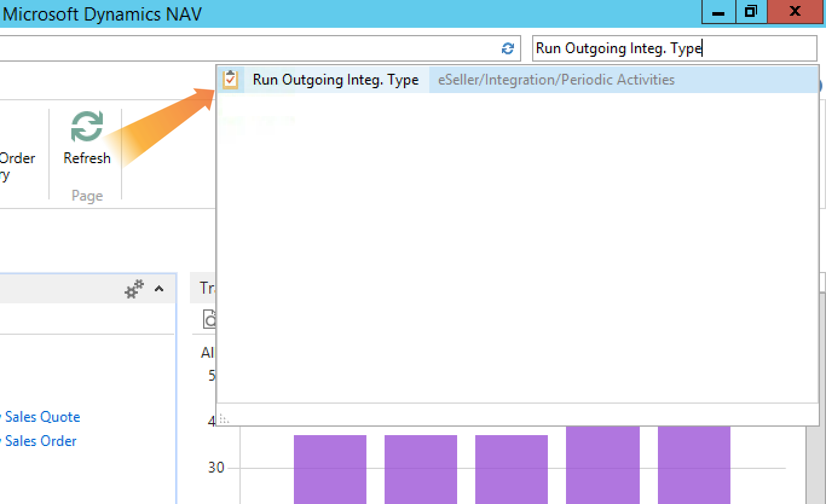826x504 pixels.
Task: Click the Refresh page icon in the ribbon
Action: [x=87, y=126]
